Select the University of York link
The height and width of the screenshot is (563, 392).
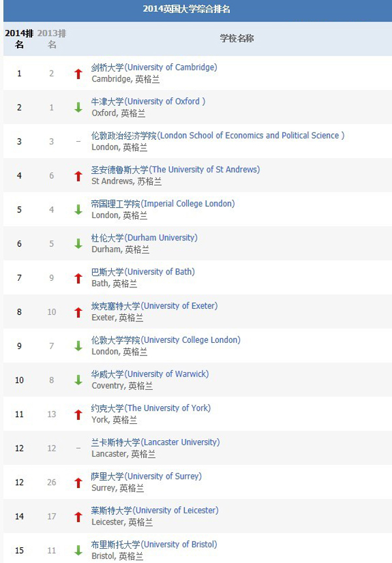(x=151, y=408)
